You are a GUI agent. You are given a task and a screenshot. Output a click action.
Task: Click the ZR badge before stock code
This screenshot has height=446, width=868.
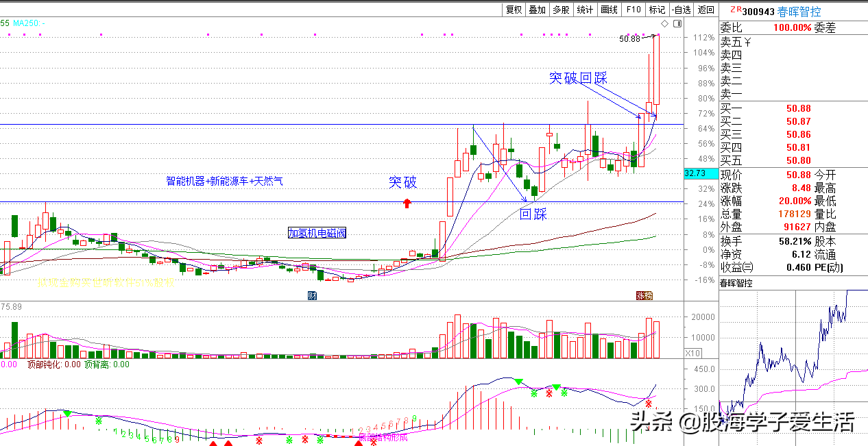pyautogui.click(x=735, y=10)
